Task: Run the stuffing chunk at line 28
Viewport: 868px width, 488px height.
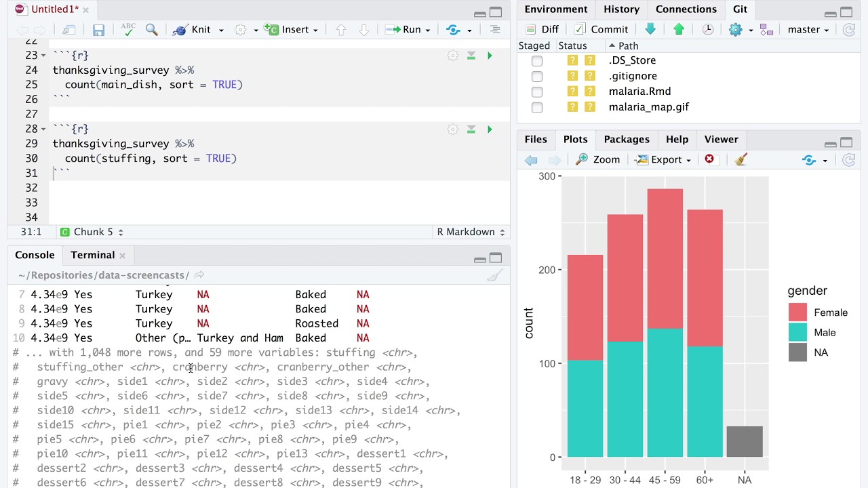Action: tap(490, 129)
